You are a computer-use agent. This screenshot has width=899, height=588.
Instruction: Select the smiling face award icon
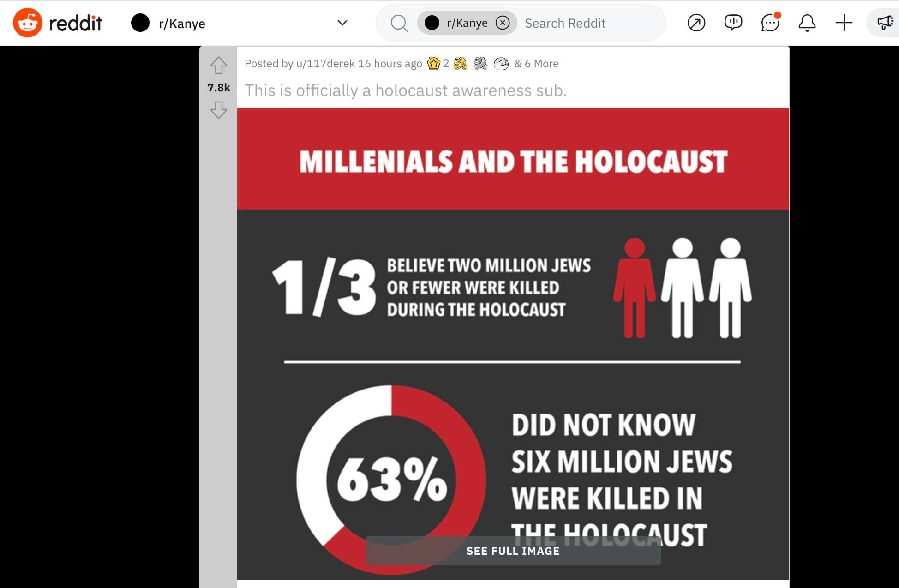coord(501,63)
